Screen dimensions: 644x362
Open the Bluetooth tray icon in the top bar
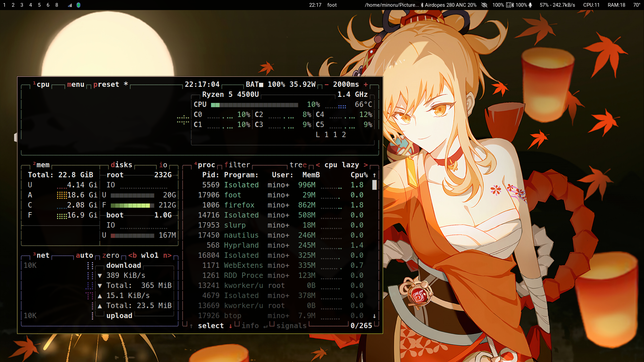click(x=78, y=5)
